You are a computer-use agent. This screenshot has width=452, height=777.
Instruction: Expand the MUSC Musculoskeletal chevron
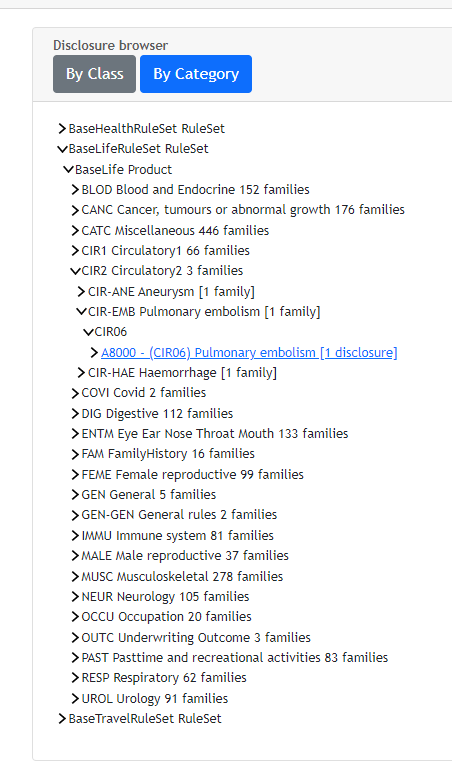75,577
